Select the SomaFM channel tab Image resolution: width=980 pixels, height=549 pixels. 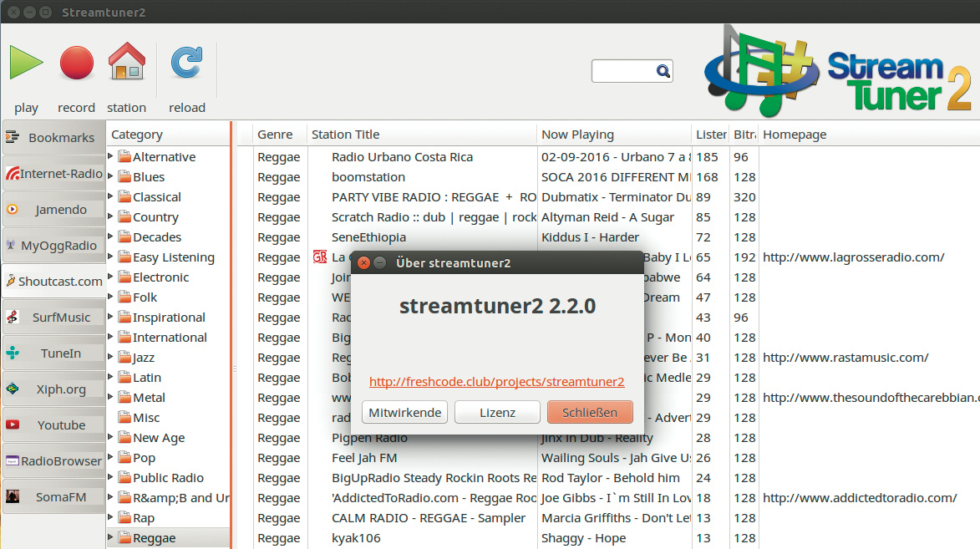(54, 497)
